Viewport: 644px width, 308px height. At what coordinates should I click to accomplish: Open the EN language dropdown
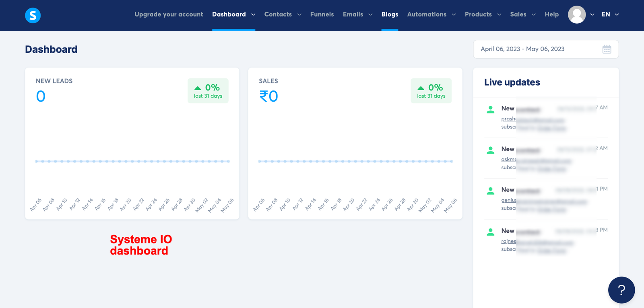tap(610, 14)
